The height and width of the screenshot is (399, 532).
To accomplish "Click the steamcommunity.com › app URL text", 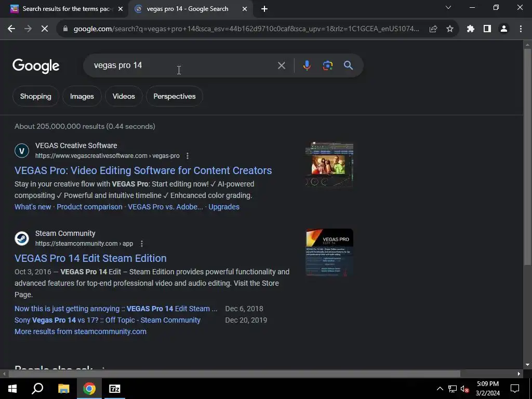I will click(84, 244).
